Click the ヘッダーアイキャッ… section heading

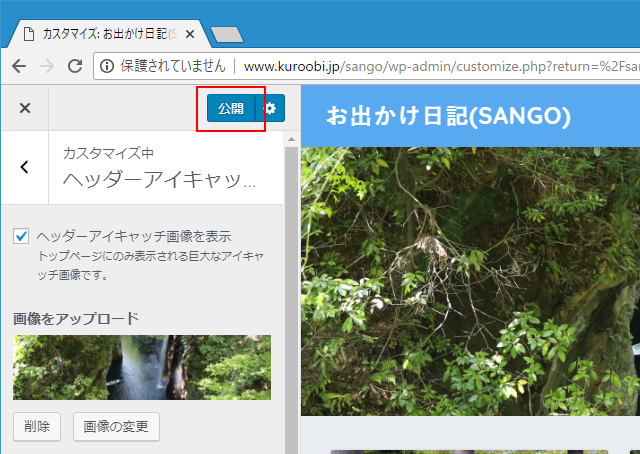(160, 179)
